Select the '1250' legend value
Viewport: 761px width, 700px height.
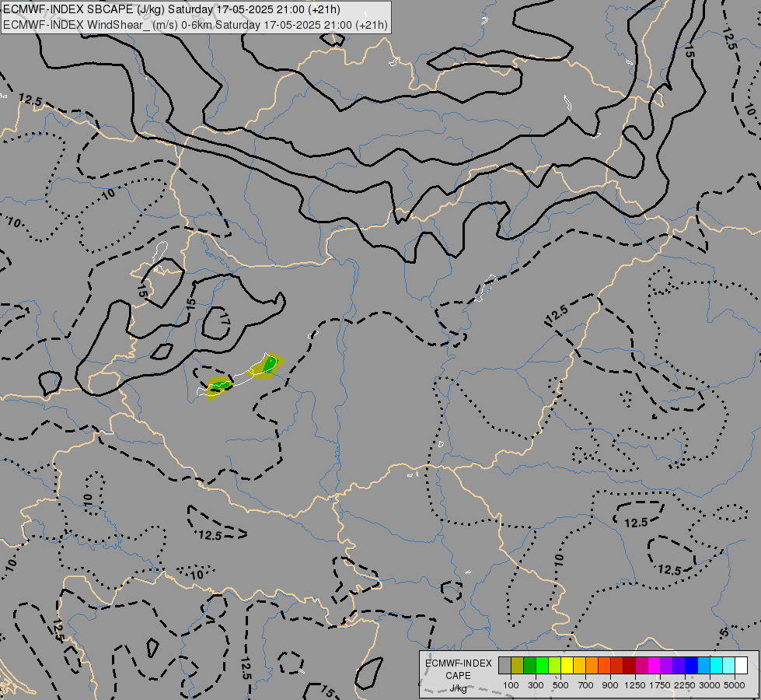tap(635, 685)
